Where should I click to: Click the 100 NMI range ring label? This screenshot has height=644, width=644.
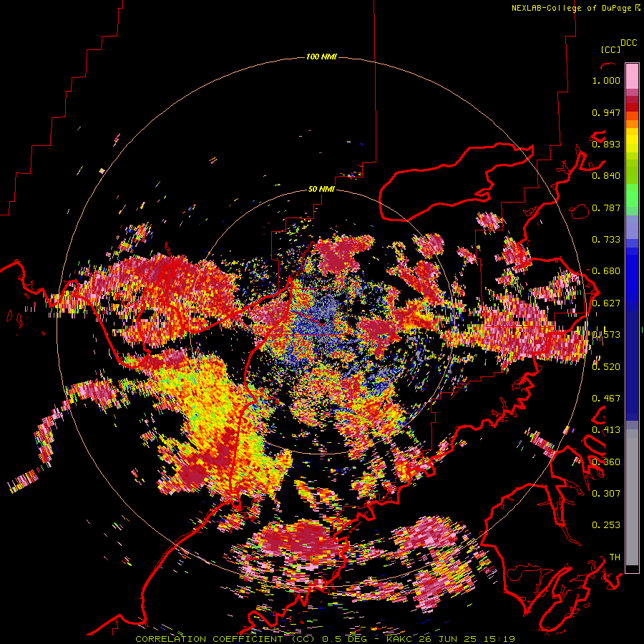point(321,57)
